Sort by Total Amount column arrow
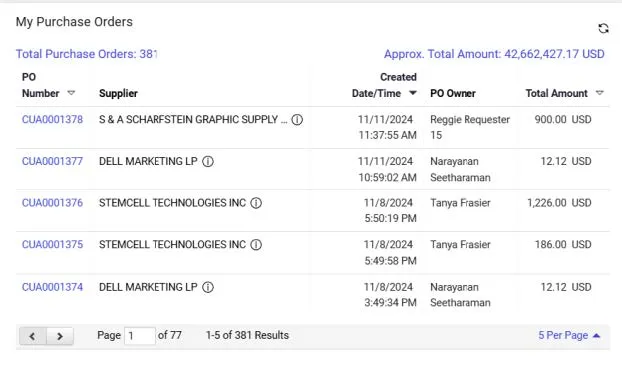 tap(599, 93)
